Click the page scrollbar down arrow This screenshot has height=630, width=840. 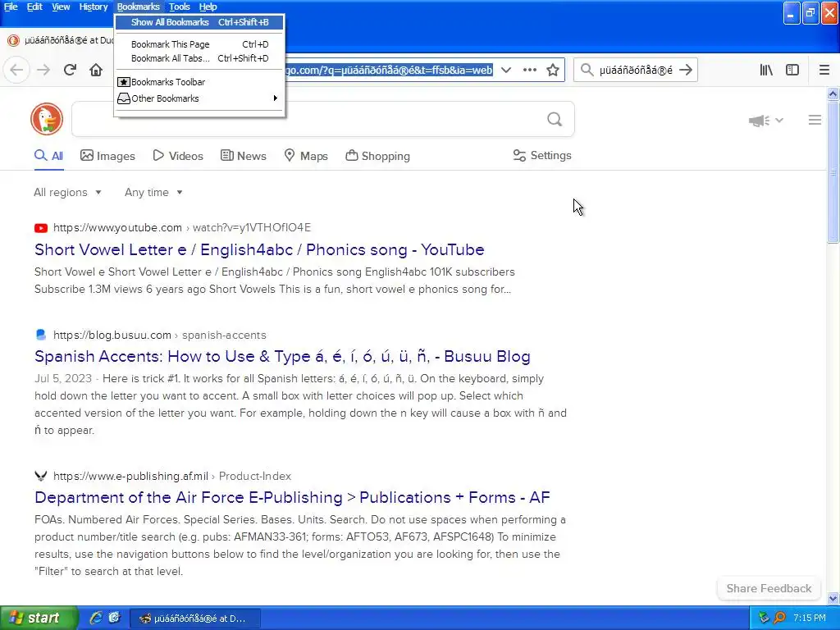[x=833, y=598]
